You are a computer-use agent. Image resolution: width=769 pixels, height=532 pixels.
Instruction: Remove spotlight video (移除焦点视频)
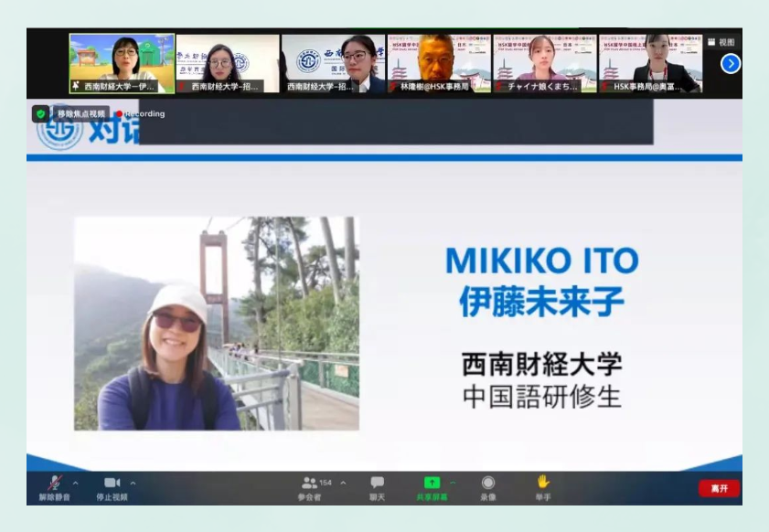click(x=80, y=113)
